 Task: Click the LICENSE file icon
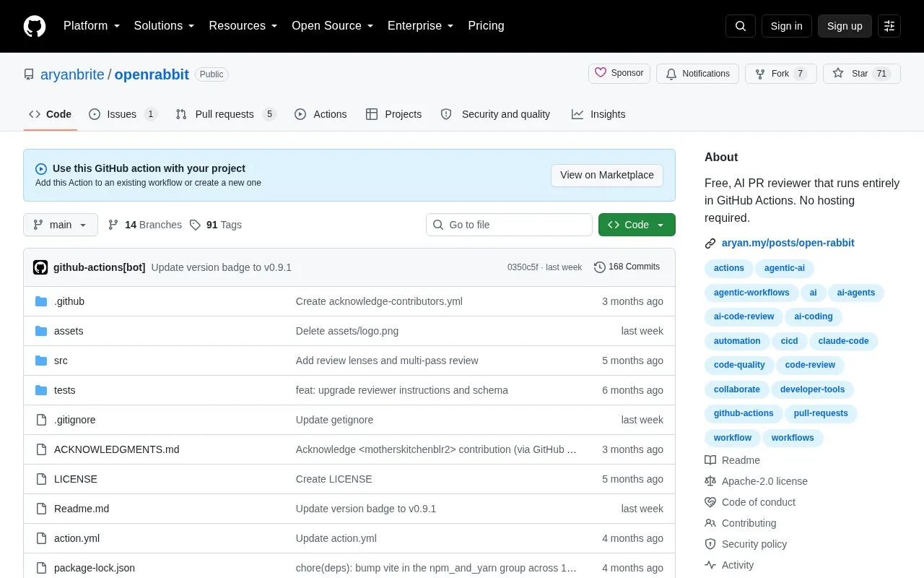click(41, 479)
